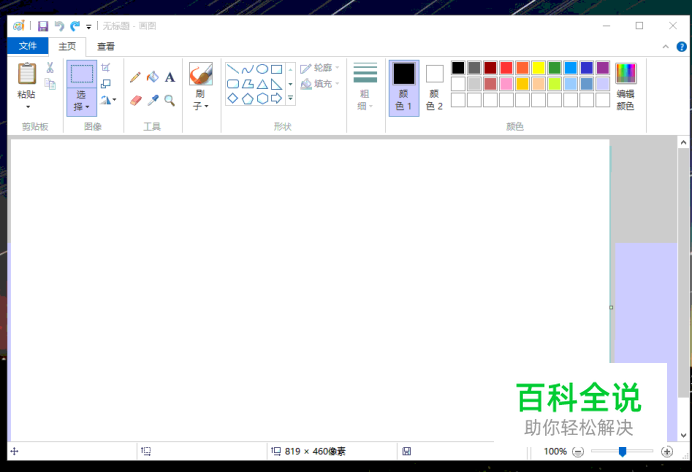
Task: Select the Curve shape
Action: 248,69
